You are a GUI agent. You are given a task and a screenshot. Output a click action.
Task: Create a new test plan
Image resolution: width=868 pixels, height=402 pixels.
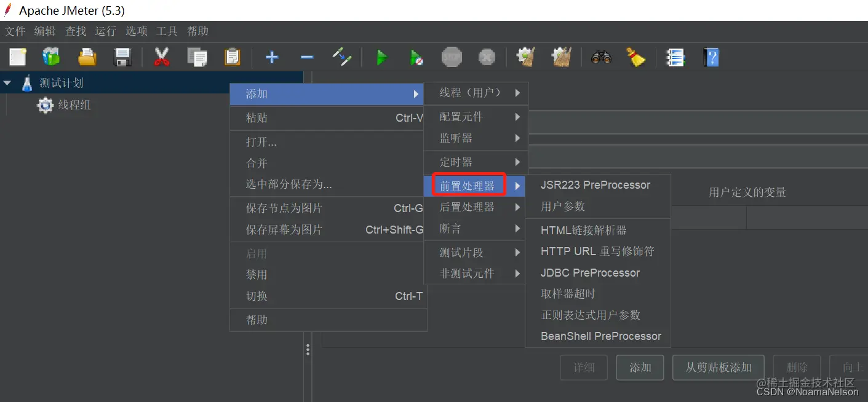click(17, 57)
